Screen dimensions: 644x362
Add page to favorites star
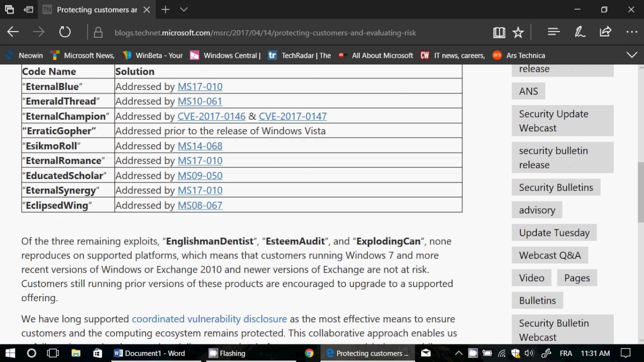(x=518, y=32)
